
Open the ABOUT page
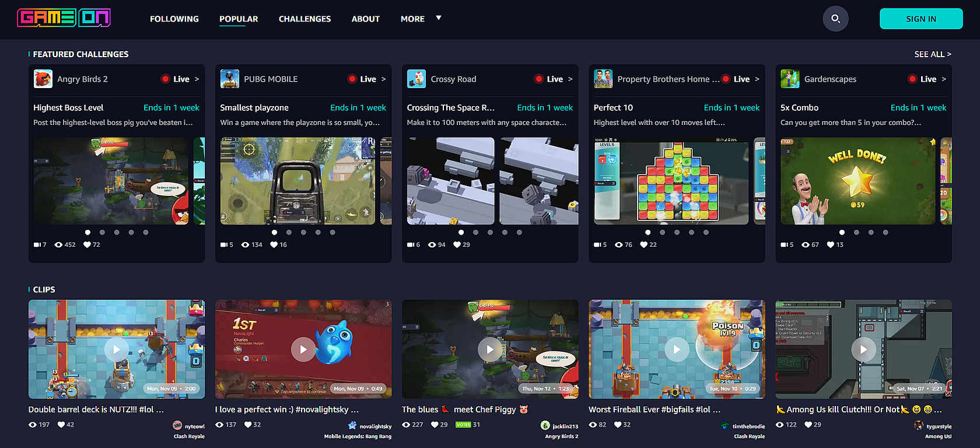point(366,19)
